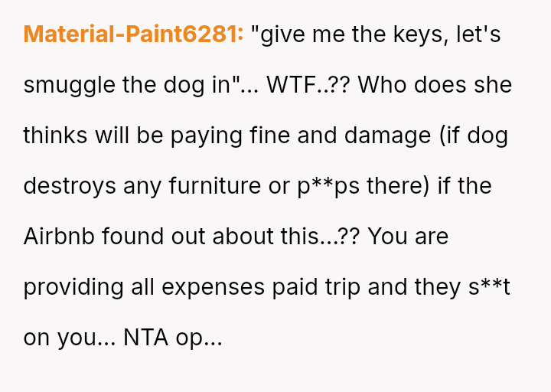Image resolution: width=551 pixels, height=392 pixels.
Task: Open the Material-Paint6281 username link
Action: [133, 34]
